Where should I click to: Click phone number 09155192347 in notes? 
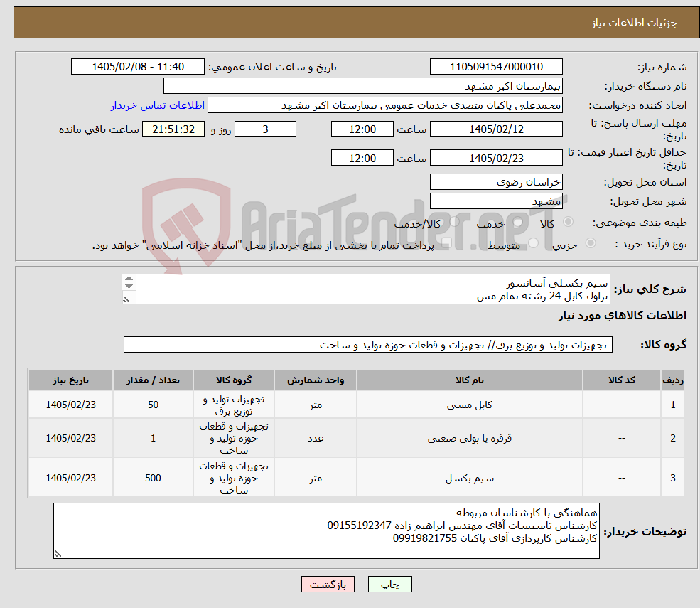point(359,526)
